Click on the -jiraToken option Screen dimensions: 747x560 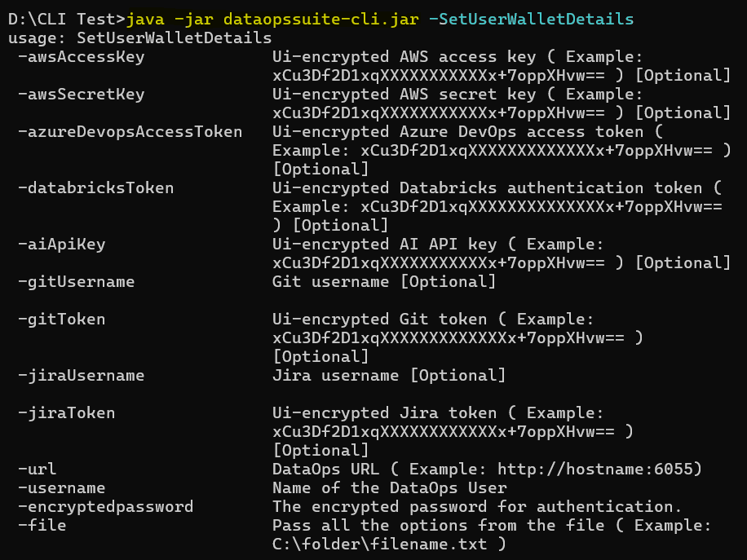pos(66,412)
